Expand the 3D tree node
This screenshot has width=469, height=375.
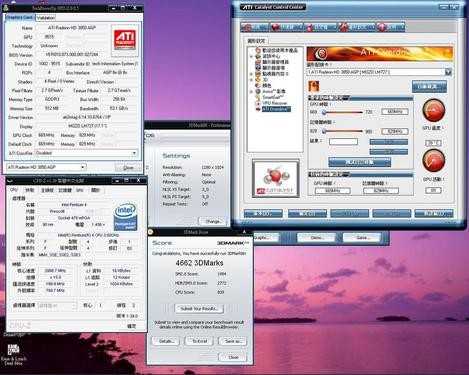251,80
